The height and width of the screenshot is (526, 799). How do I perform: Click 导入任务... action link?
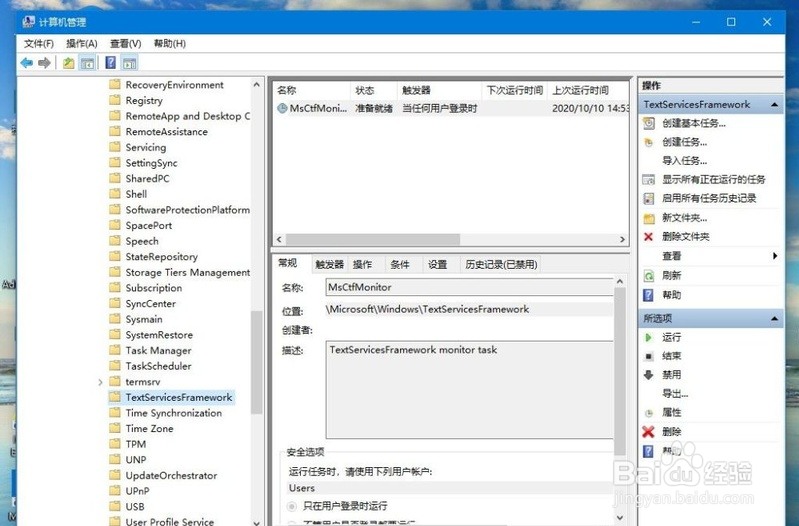point(684,161)
